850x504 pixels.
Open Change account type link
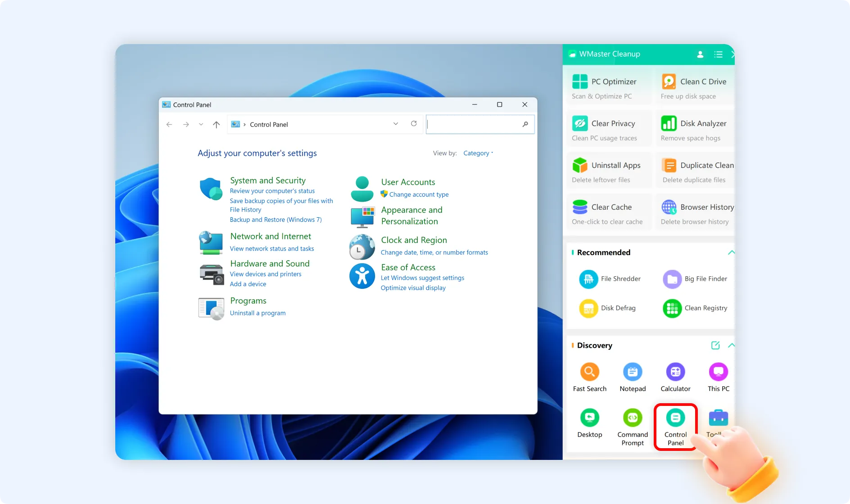[419, 194]
